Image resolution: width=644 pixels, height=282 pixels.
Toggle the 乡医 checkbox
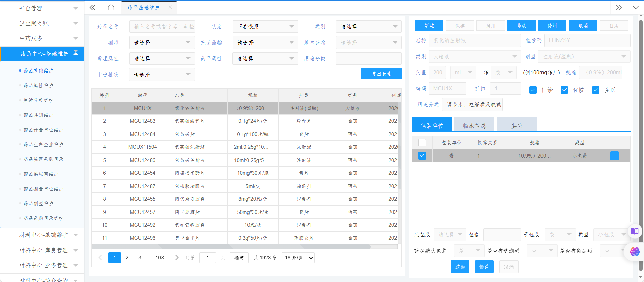pyautogui.click(x=596, y=90)
